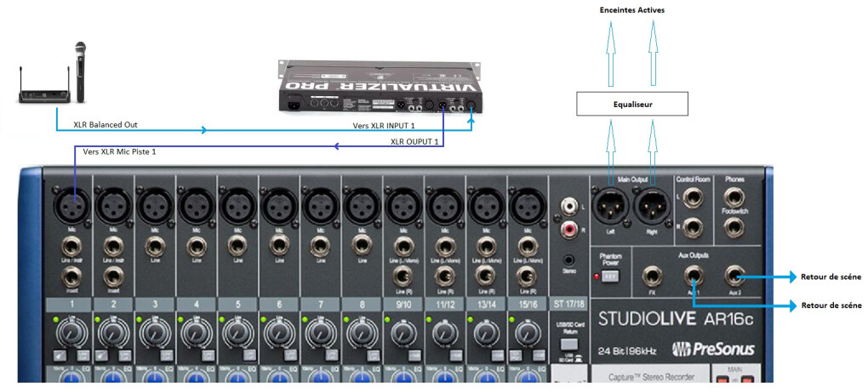Select the channel 5 XLR Mic socket

pyautogui.click(x=237, y=206)
